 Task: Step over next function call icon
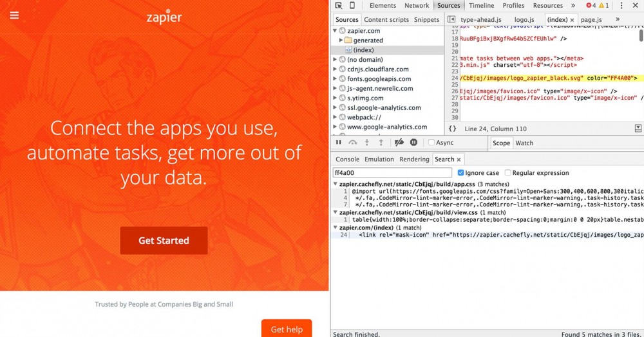(x=353, y=142)
